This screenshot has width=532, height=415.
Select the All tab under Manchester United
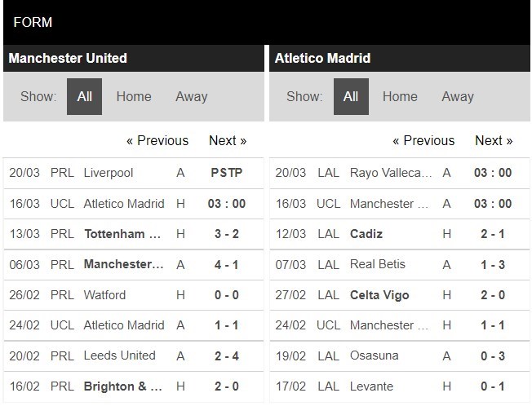pos(84,97)
